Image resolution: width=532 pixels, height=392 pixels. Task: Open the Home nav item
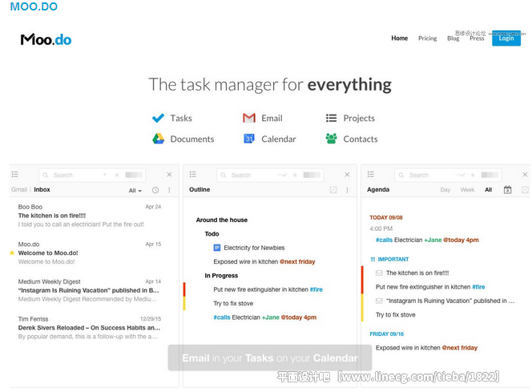[x=399, y=38]
